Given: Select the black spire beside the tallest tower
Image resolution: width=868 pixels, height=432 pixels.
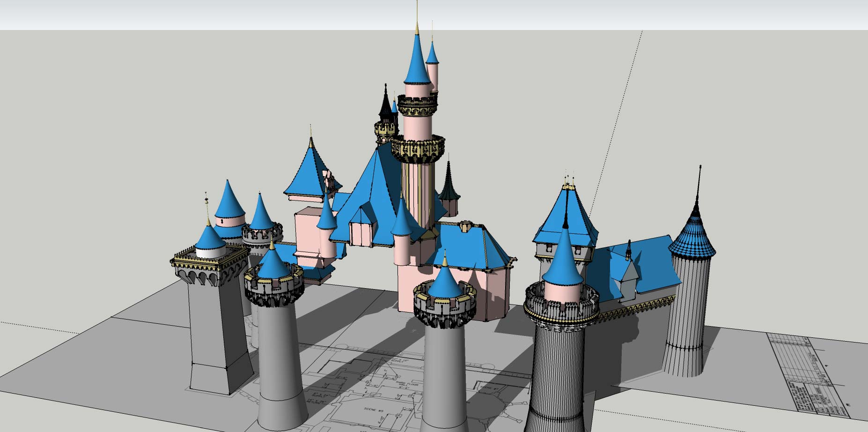Looking at the screenshot, I should [386, 102].
